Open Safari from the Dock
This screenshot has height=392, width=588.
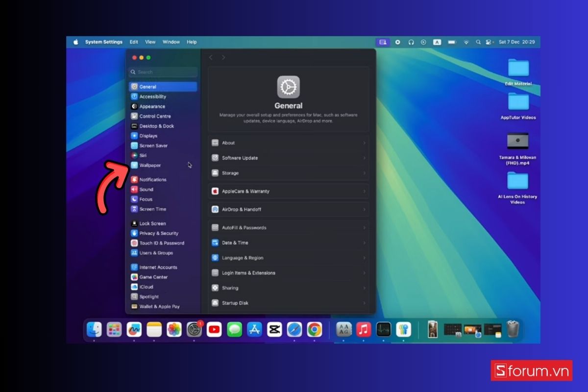click(x=294, y=329)
